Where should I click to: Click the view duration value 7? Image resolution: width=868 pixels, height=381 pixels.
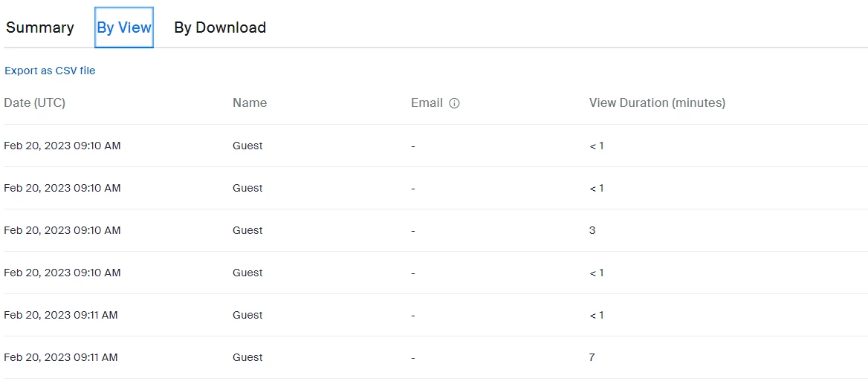pyautogui.click(x=592, y=357)
